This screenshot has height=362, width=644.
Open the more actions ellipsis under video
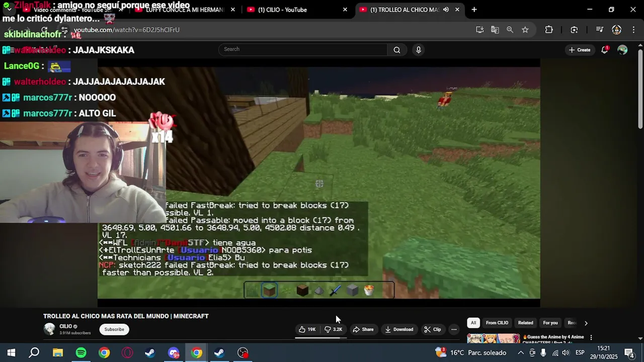pyautogui.click(x=454, y=329)
